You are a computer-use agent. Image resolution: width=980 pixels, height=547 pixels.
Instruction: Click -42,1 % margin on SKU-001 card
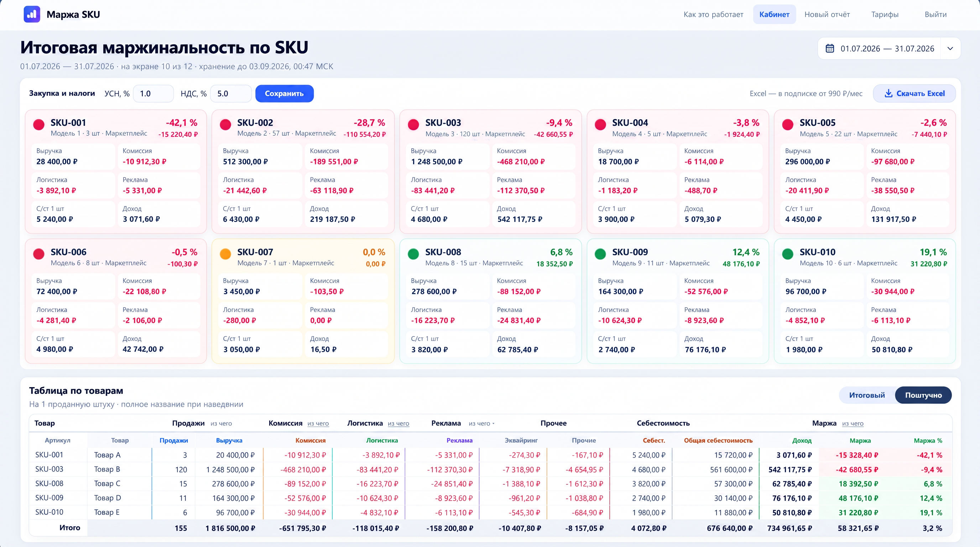click(x=182, y=123)
